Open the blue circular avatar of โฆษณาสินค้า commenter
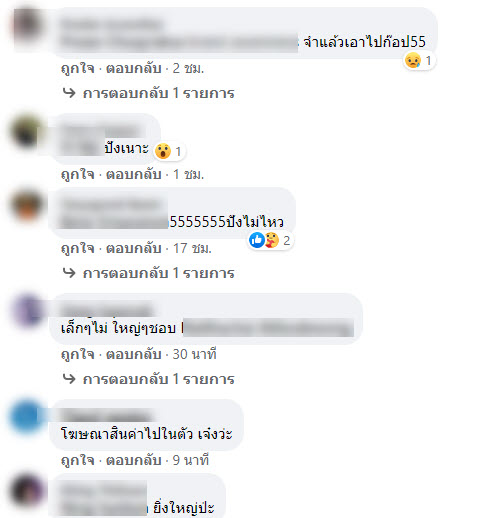The height and width of the screenshot is (518, 481). click(x=27, y=417)
